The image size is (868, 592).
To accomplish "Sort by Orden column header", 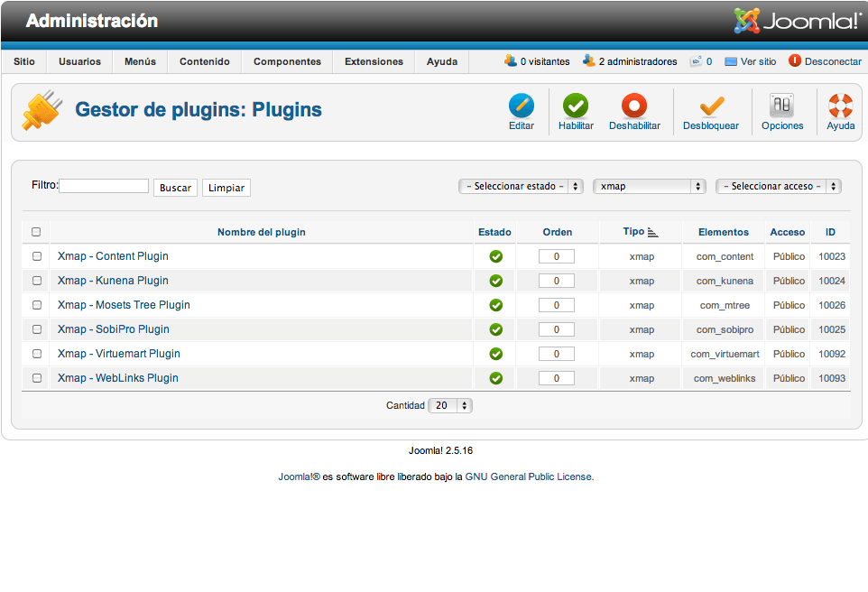I will [x=558, y=233].
